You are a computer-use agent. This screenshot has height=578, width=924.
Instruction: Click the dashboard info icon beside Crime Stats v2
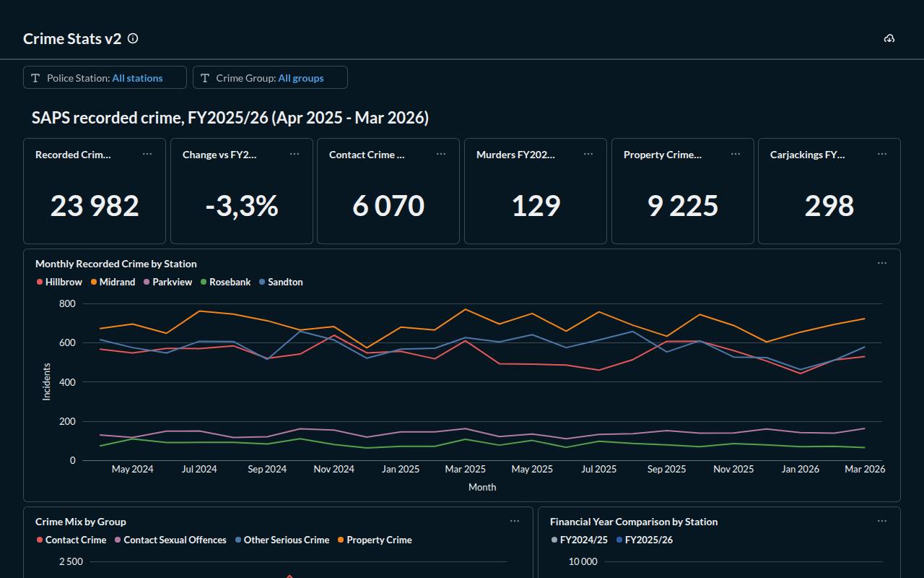click(133, 39)
